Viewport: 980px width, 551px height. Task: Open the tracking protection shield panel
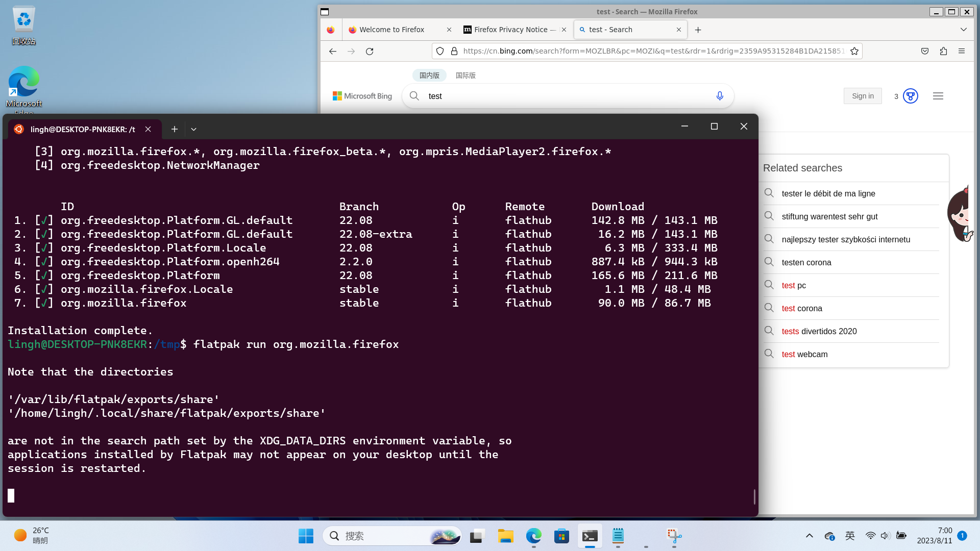(440, 51)
